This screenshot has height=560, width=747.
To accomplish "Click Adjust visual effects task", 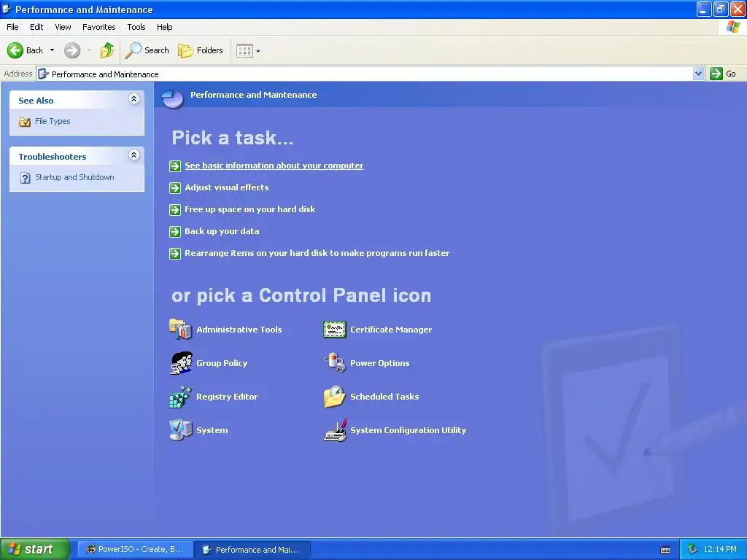I will coord(226,187).
